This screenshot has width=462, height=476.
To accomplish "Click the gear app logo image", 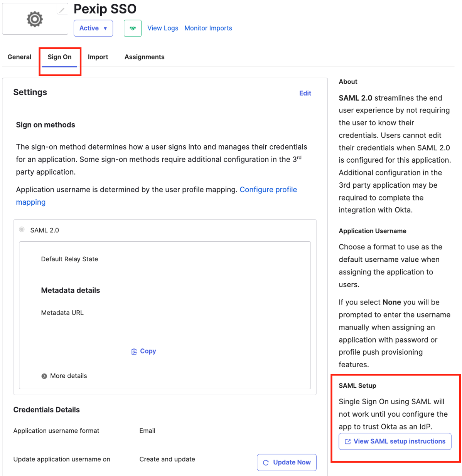I will (35, 19).
